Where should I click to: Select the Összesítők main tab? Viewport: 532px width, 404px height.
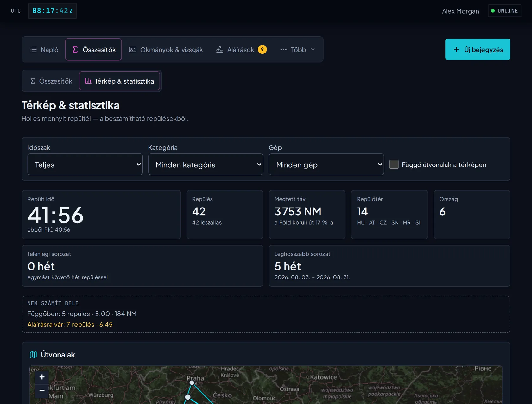click(93, 50)
